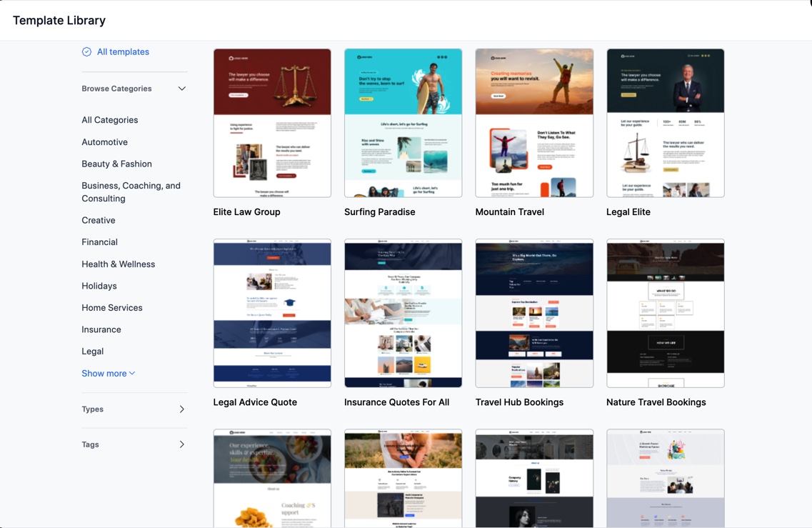Viewport: 812px width, 528px height.
Task: Click the Surfing Paradise title text
Action: pos(380,212)
